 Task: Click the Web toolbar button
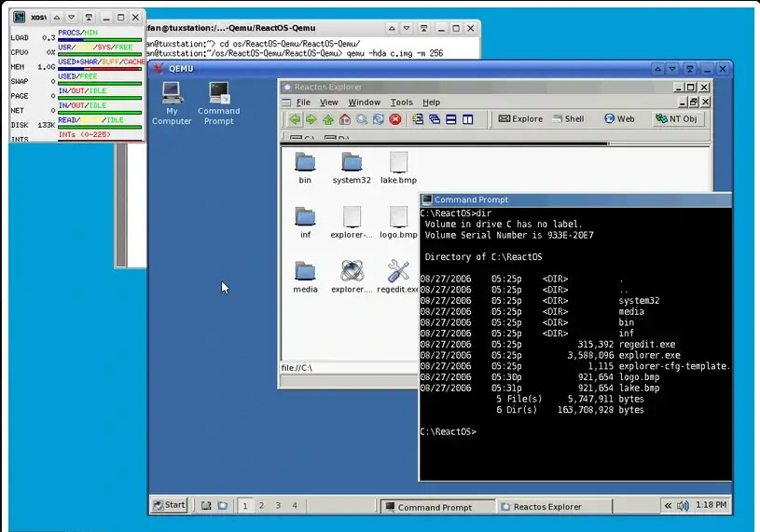pos(619,119)
